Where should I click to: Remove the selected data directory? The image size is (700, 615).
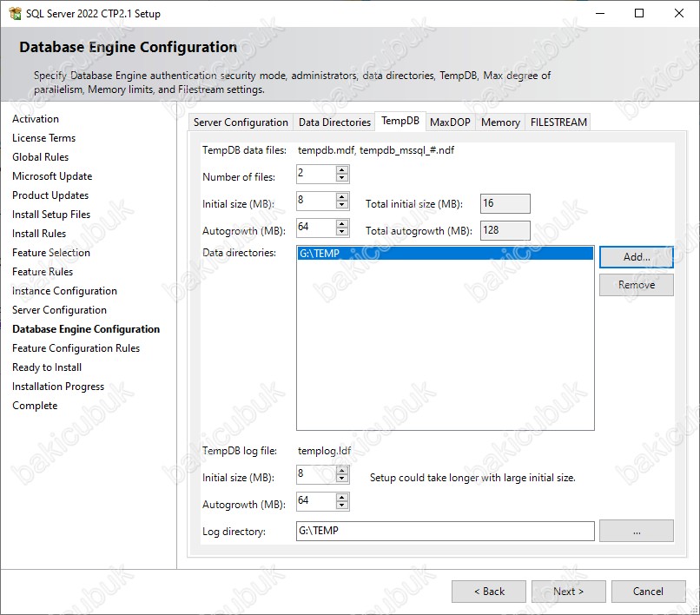(x=636, y=285)
